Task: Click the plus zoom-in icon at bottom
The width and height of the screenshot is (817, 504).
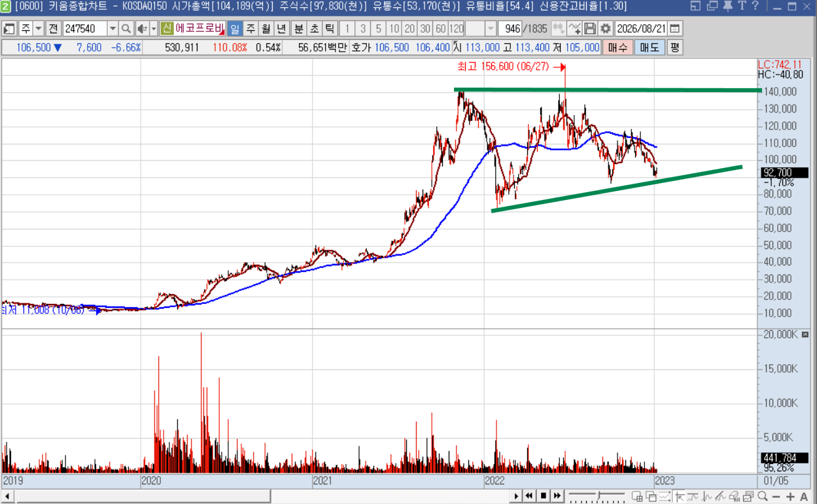Action: (790, 497)
